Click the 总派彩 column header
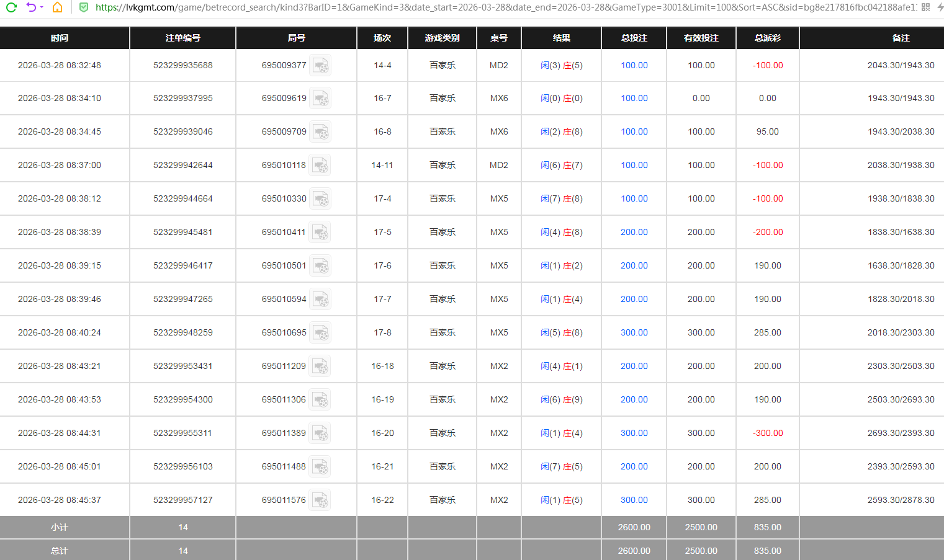The image size is (944, 560). (x=767, y=38)
